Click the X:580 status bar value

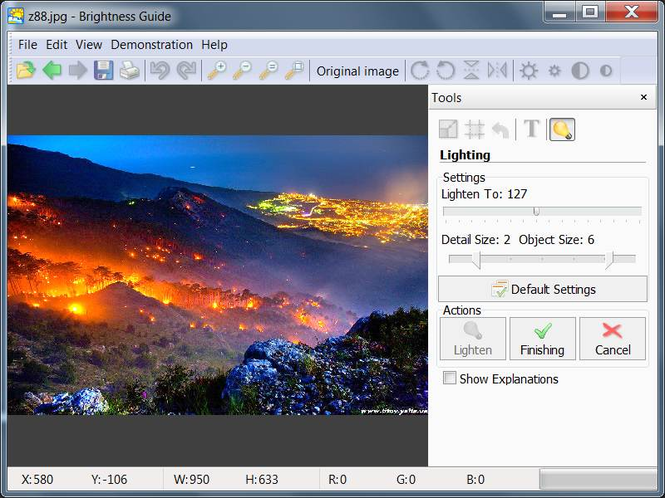[x=37, y=479]
